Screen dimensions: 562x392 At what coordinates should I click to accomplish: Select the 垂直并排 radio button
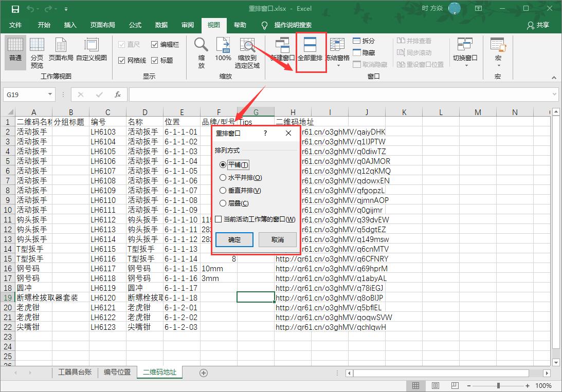223,191
